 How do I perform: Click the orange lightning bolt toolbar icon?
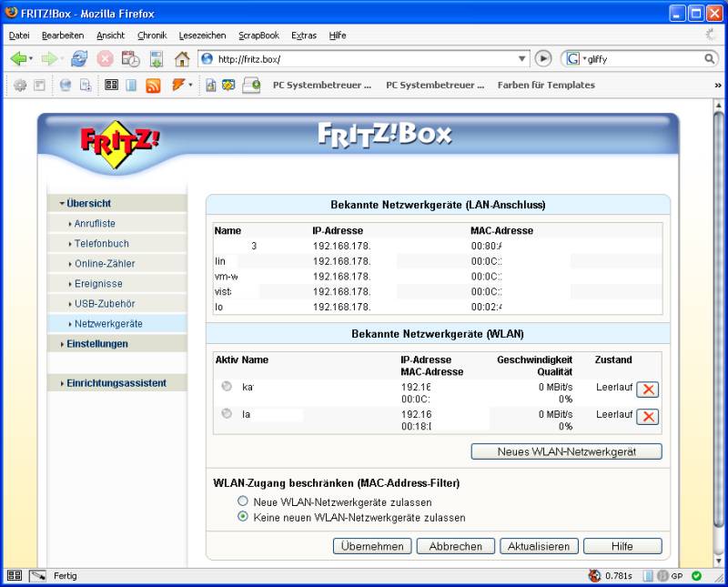(x=178, y=85)
